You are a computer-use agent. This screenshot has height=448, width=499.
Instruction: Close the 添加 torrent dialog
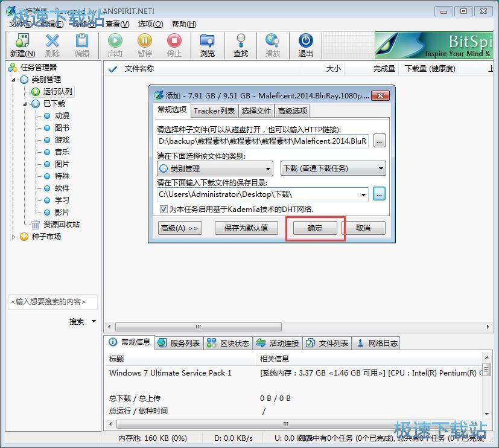click(x=380, y=95)
